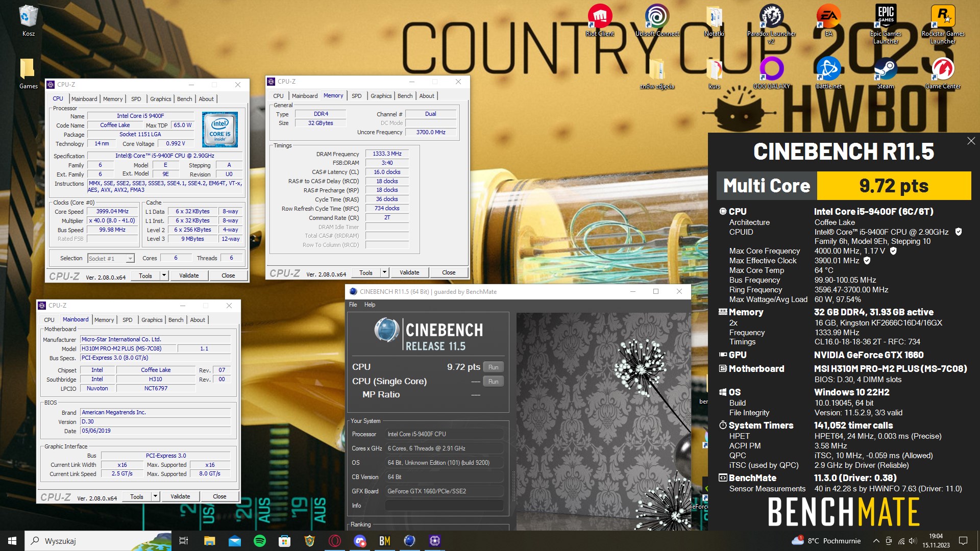Click the Intel Core i5 logo in CPU-Z

pyautogui.click(x=220, y=130)
